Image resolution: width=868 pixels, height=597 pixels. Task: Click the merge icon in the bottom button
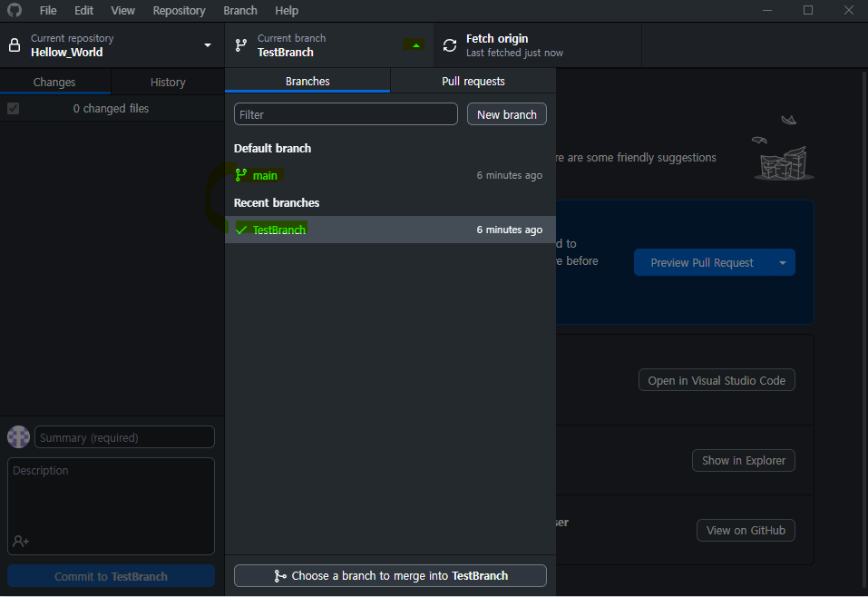280,576
